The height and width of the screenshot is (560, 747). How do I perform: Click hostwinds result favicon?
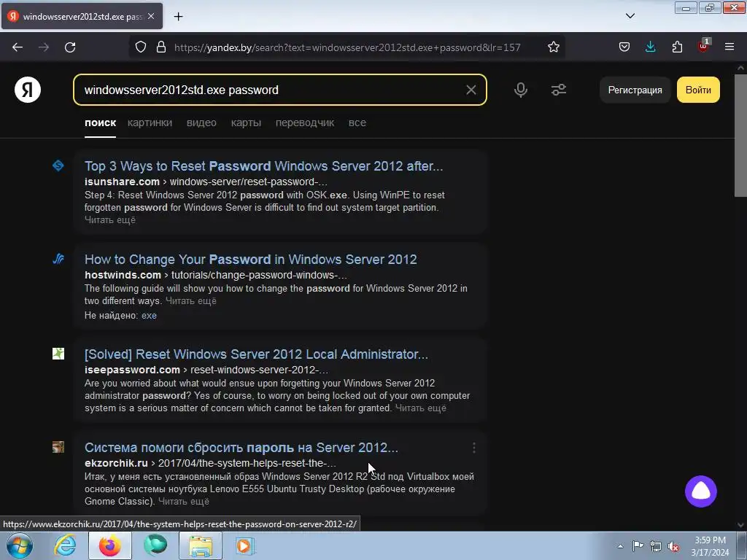(x=58, y=259)
